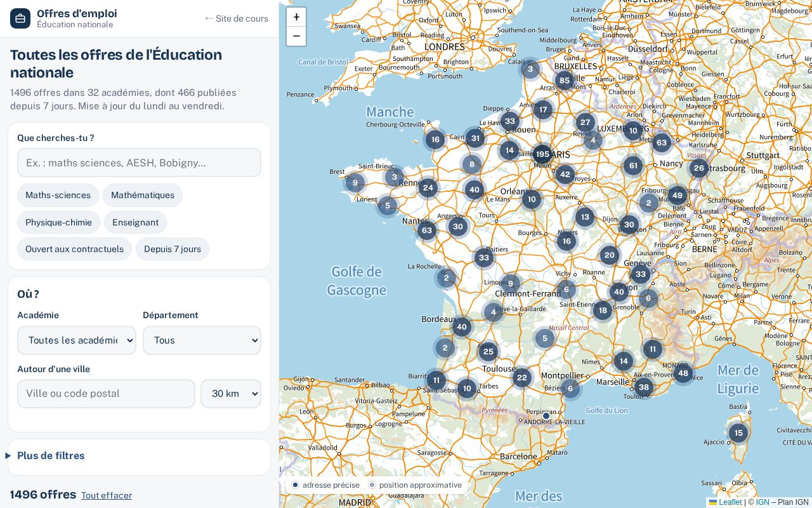Go back via the Site de cours link
Screen dimensions: 812x508
(236, 18)
